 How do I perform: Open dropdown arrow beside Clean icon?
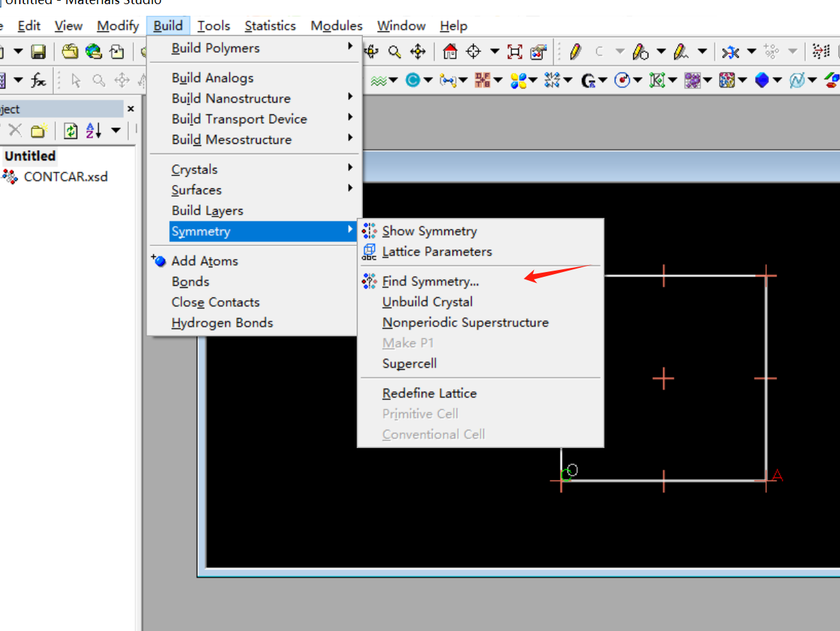click(751, 51)
